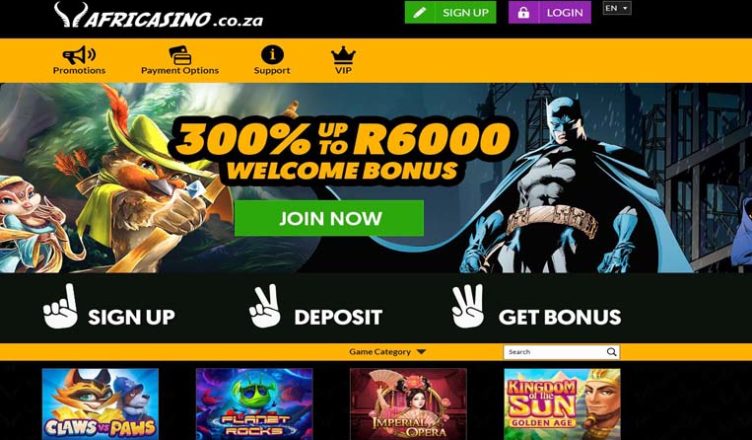The image size is (752, 440).
Task: Click the padlock icon on Login
Action: click(x=523, y=12)
